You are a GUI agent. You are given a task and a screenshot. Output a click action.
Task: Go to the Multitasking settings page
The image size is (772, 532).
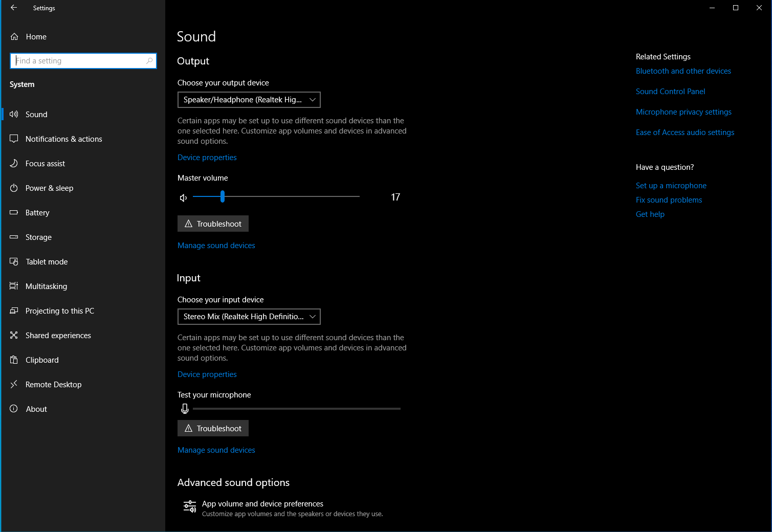point(46,286)
